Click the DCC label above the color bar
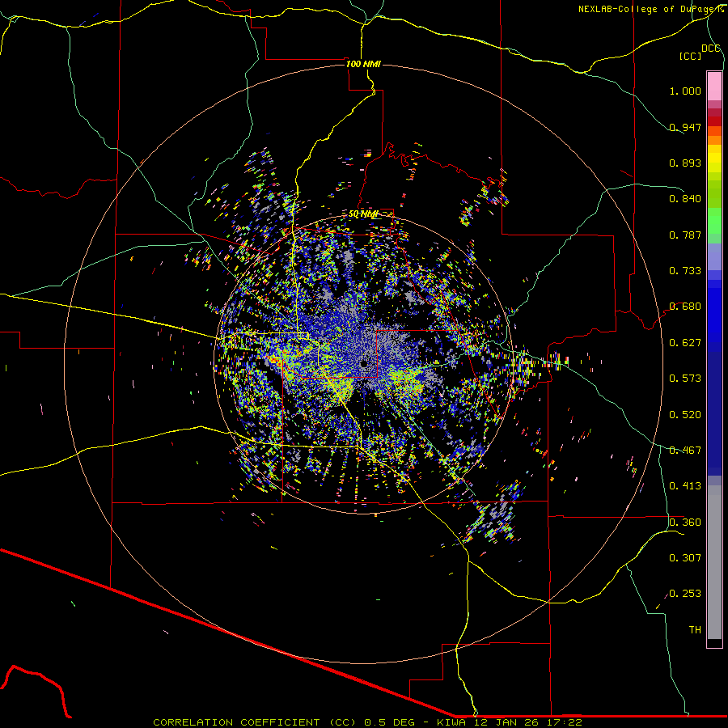728x728 pixels. tap(711, 49)
